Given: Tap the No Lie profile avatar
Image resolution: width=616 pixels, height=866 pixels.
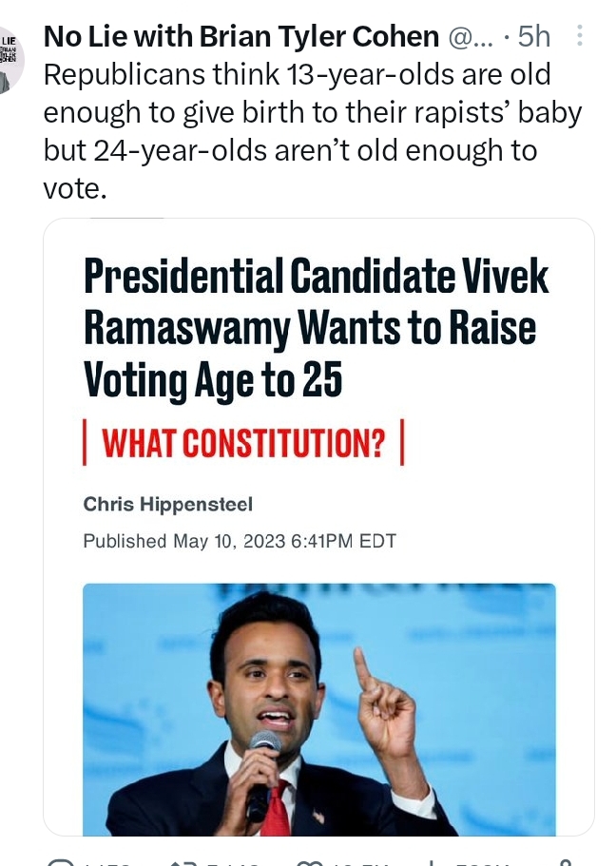Looking at the screenshot, I should tap(10, 60).
